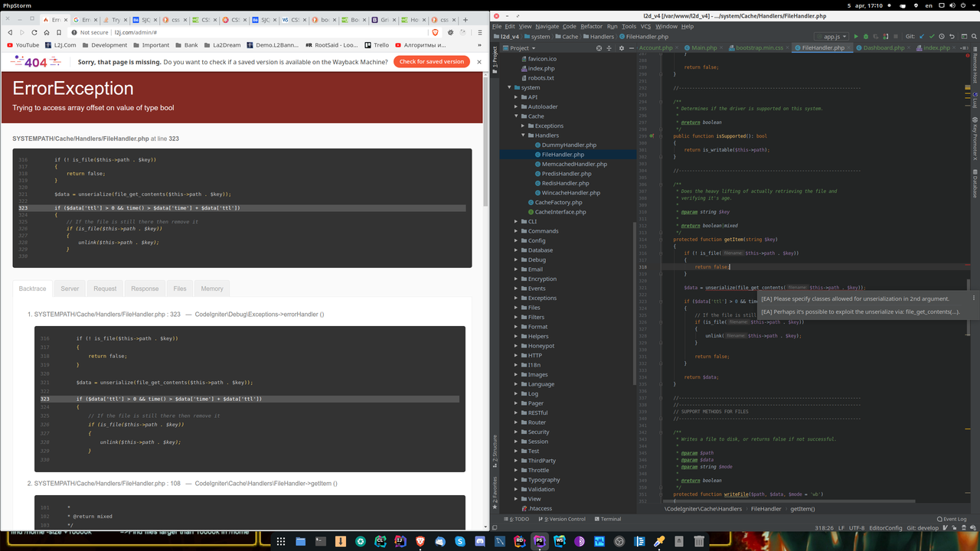This screenshot has width=980, height=551.
Task: Close the FileHandler.php editor tab
Action: (849, 47)
